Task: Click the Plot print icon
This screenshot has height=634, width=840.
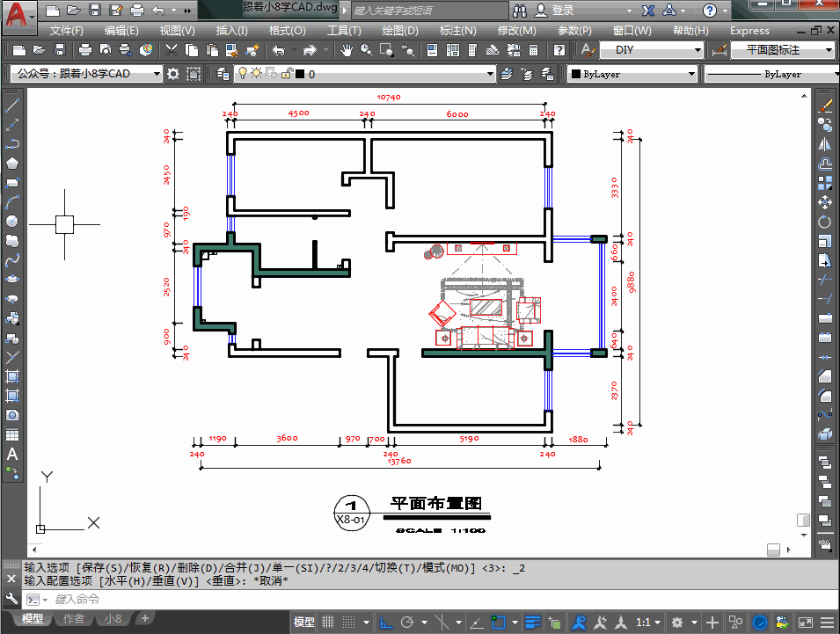Action: 84,50
